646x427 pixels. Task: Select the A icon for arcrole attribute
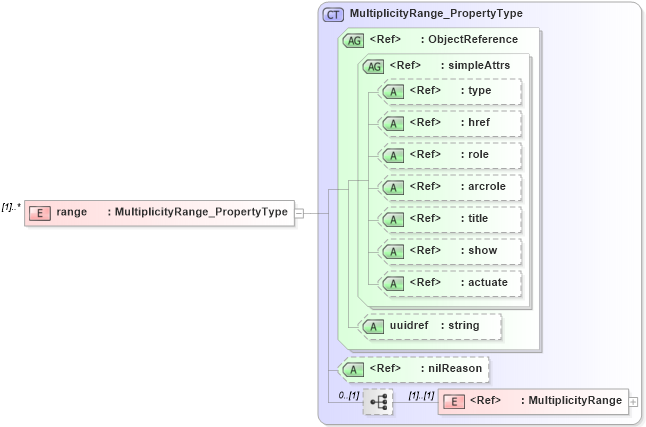393,188
